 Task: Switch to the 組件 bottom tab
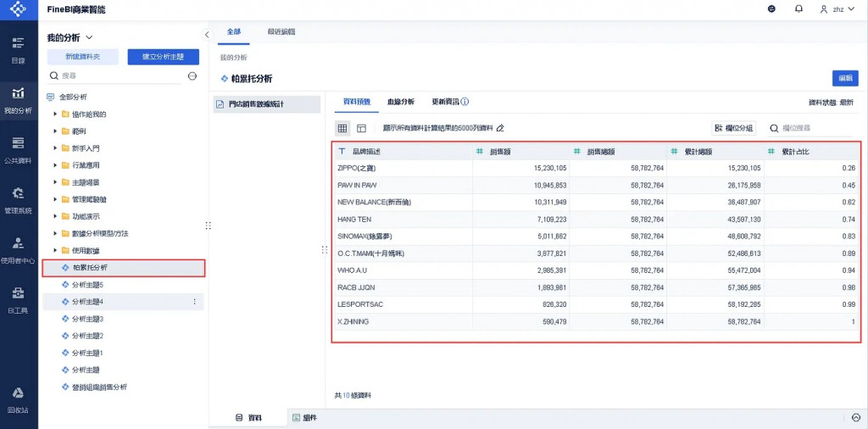(x=304, y=418)
